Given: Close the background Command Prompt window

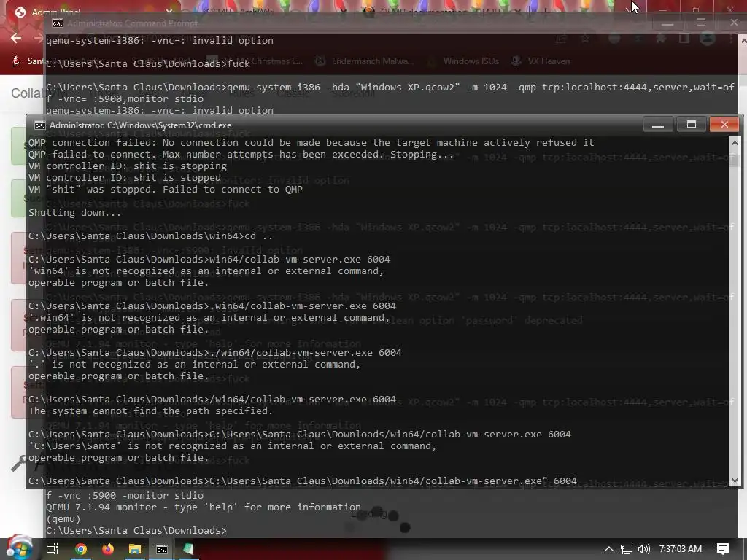Looking at the screenshot, I should tap(734, 23).
